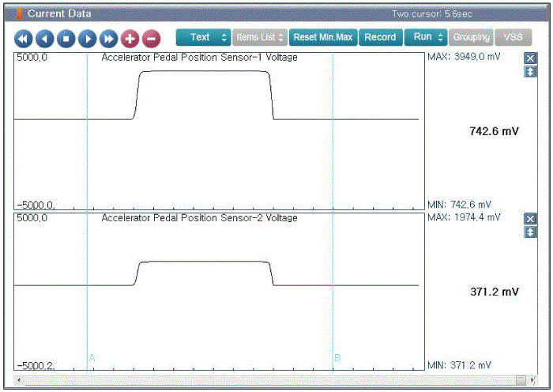The image size is (553, 392).
Task: Click cursor A marker line label
Action: 92,358
